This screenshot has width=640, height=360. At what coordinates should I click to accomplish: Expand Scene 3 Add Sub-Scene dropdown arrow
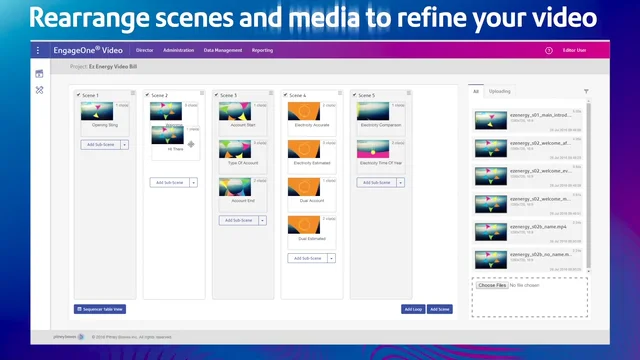point(262,220)
